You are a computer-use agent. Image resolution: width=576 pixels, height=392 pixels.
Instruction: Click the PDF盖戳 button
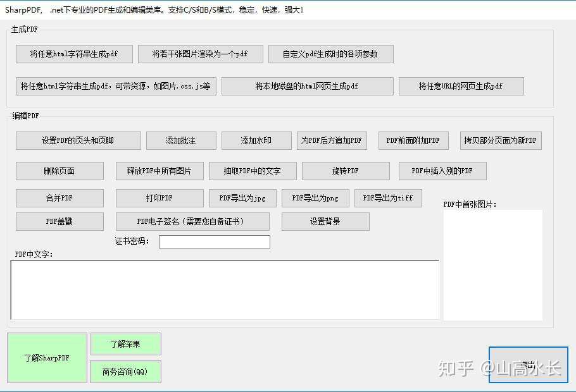pyautogui.click(x=59, y=222)
